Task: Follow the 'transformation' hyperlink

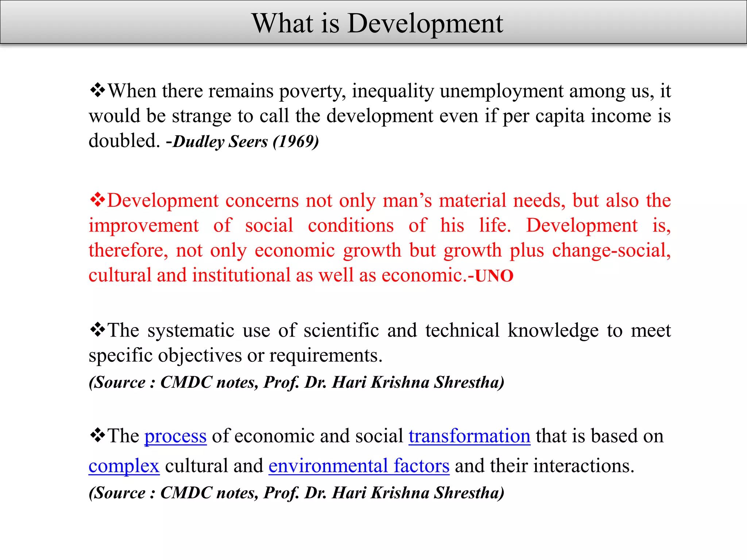Action: [x=469, y=436]
